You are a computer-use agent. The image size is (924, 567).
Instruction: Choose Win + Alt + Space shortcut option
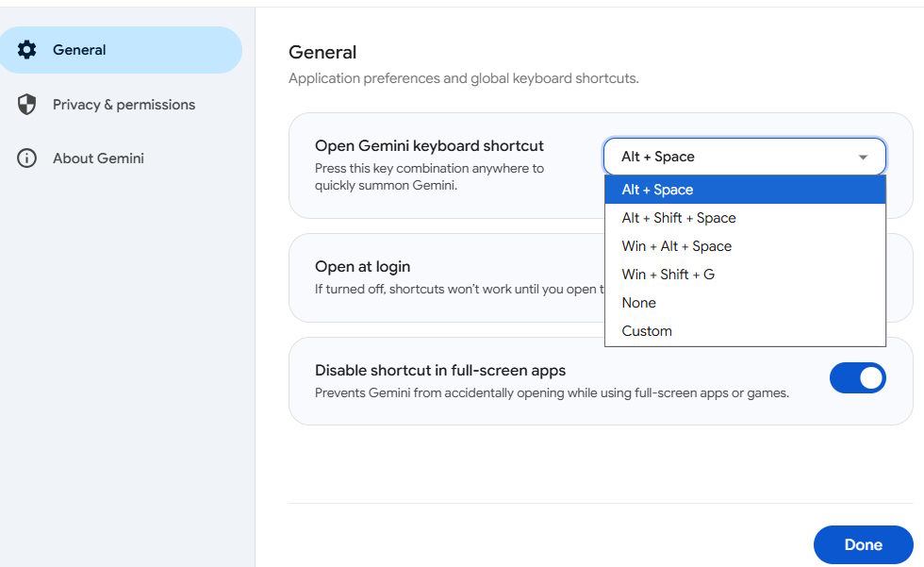[x=745, y=246]
